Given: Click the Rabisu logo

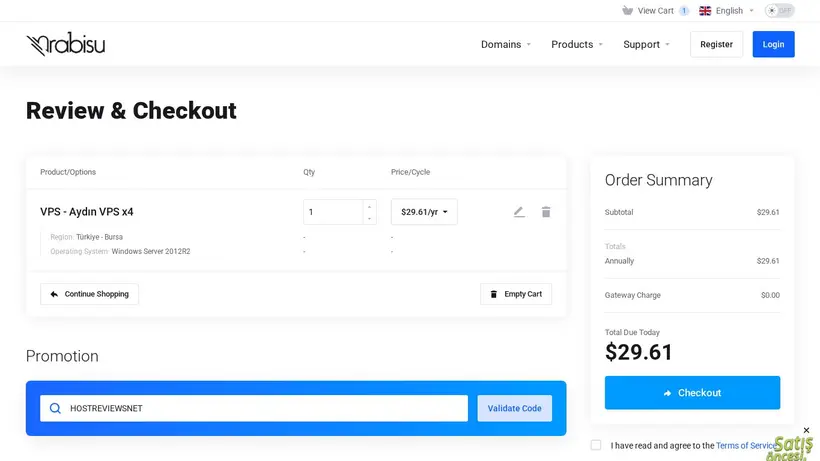Looking at the screenshot, I should [66, 44].
